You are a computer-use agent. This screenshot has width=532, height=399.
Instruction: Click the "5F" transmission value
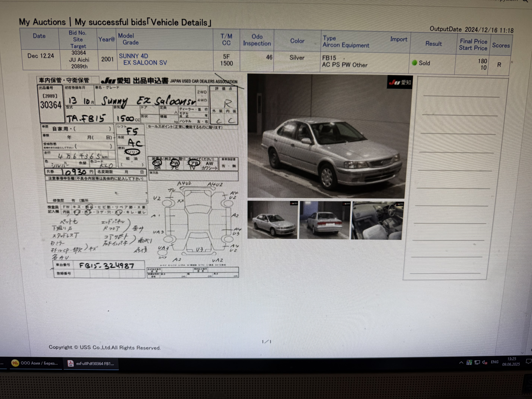click(226, 57)
